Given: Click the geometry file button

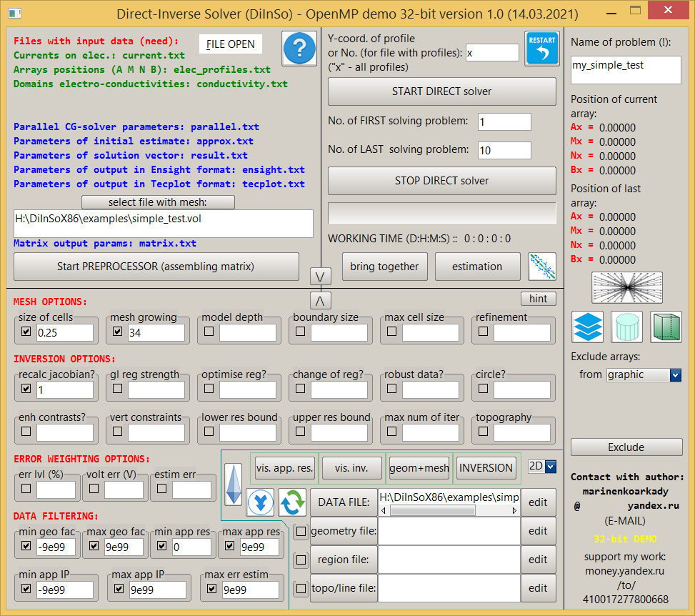Looking at the screenshot, I should point(344,531).
